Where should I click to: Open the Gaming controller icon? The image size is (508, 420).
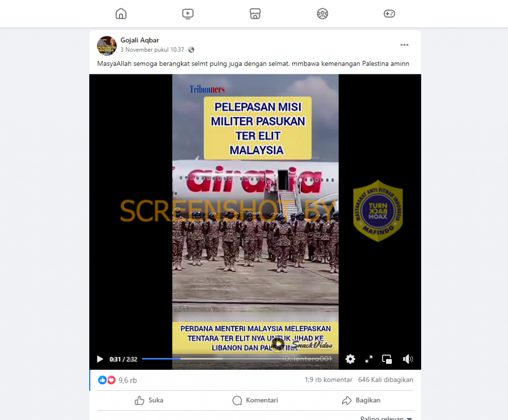[389, 13]
